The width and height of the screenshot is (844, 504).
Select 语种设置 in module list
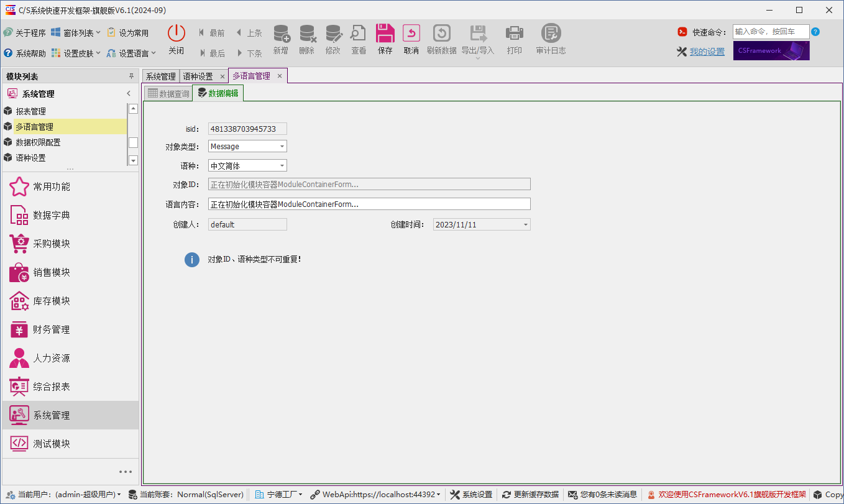(x=65, y=158)
